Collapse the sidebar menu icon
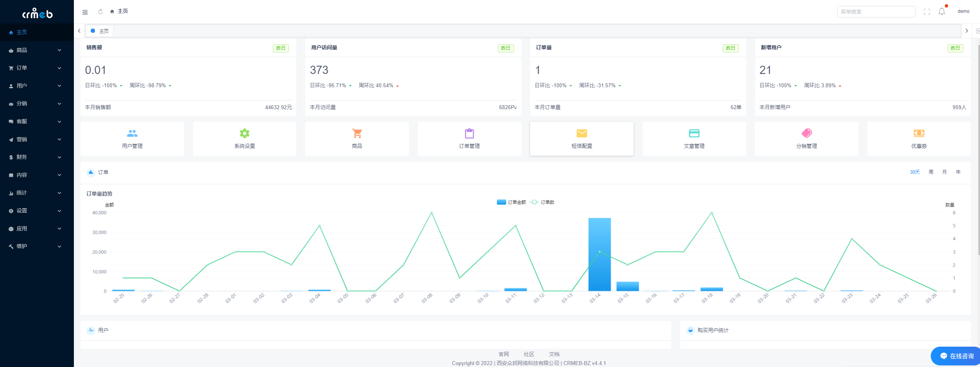This screenshot has height=367, width=980. pyautogui.click(x=85, y=12)
